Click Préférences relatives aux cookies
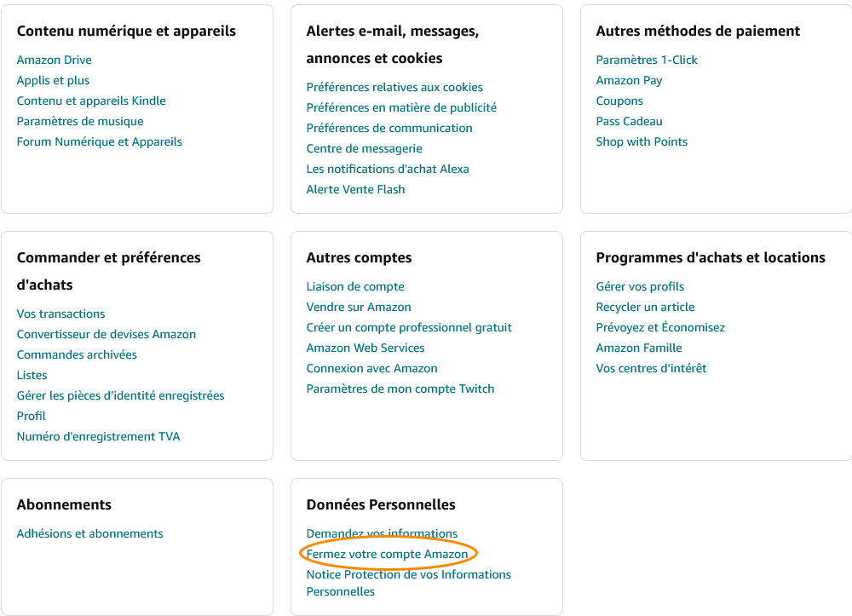852x616 pixels. [394, 87]
